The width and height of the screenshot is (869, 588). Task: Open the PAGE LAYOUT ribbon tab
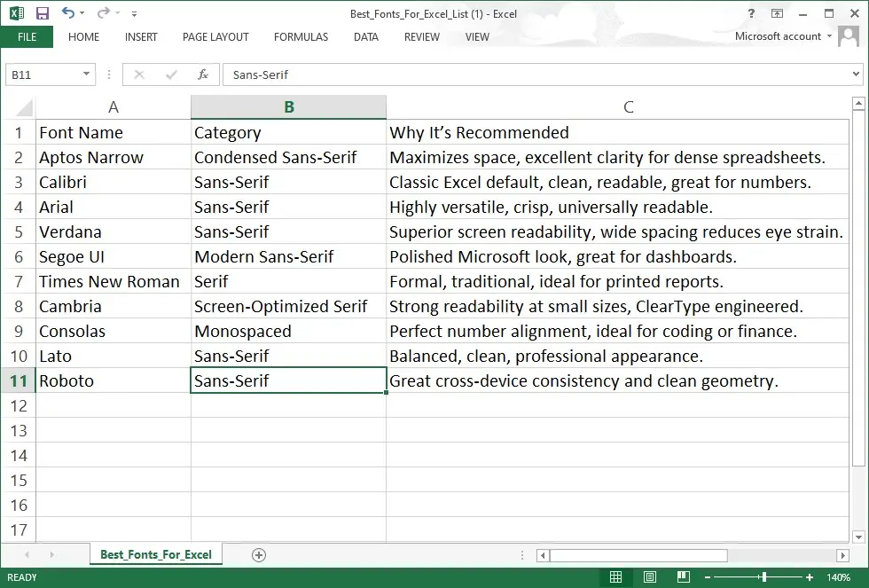tap(215, 36)
